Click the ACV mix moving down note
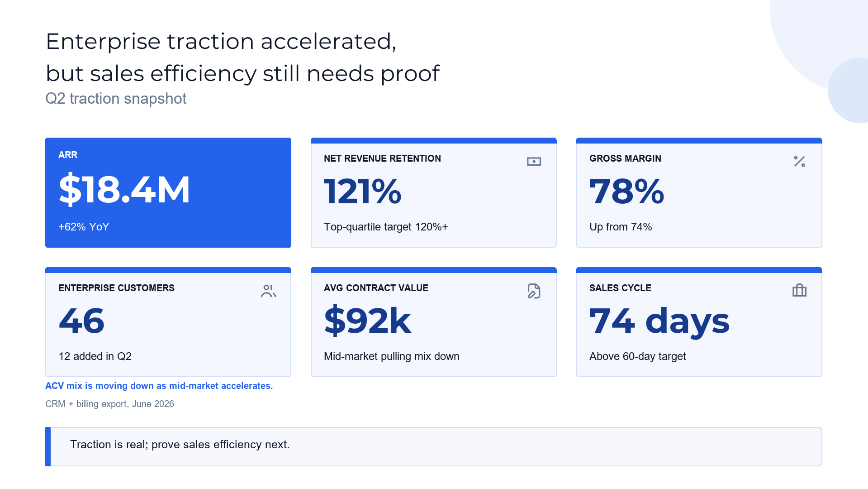 click(159, 386)
